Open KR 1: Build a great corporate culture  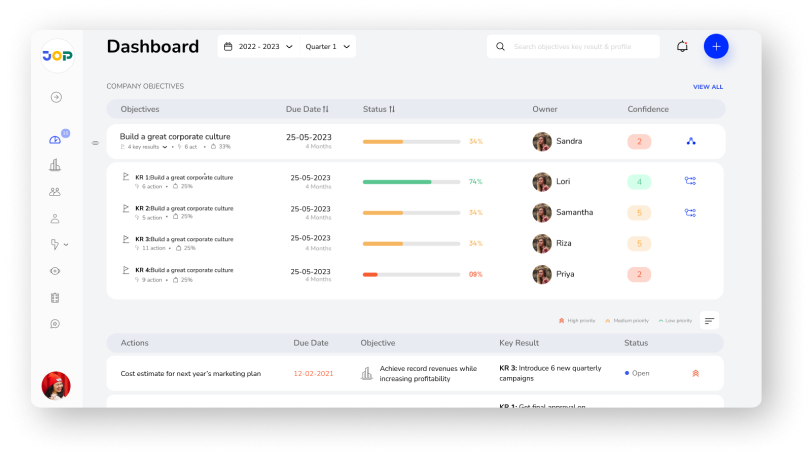coord(184,177)
